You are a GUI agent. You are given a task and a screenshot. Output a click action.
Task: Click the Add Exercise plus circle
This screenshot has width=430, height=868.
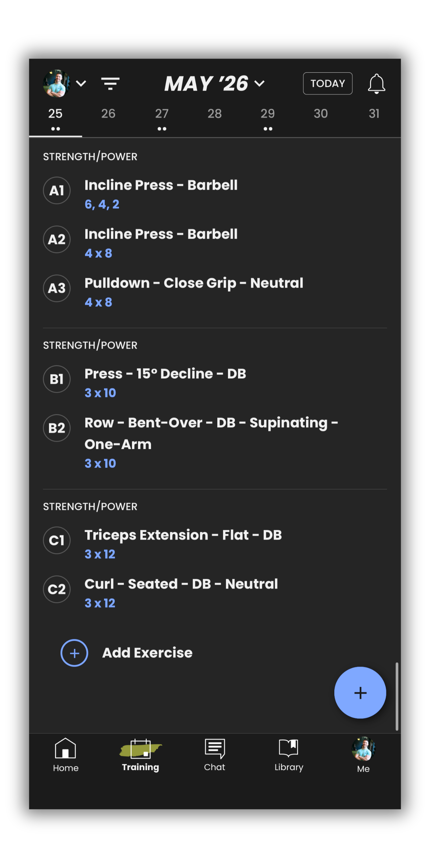click(74, 653)
